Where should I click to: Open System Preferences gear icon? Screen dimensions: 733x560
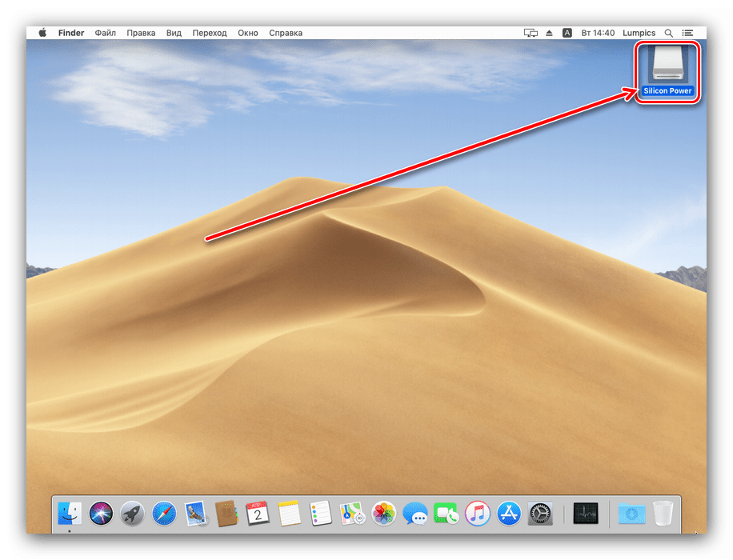click(541, 513)
